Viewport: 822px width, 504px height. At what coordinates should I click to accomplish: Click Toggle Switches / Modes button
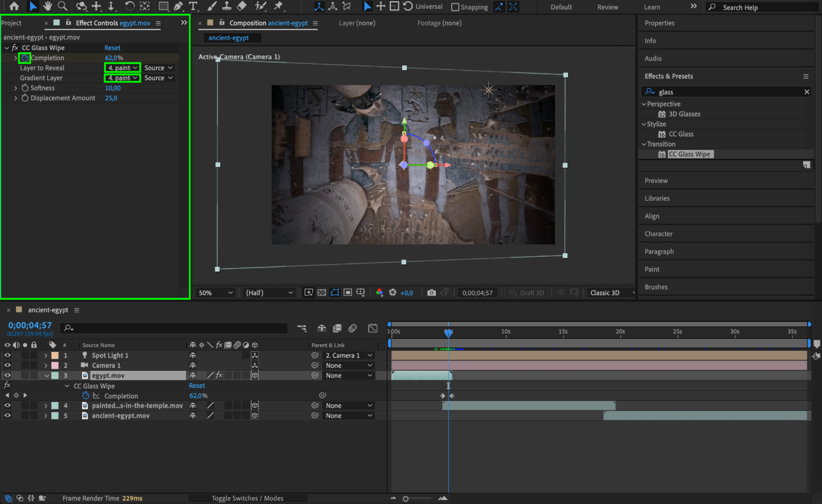tap(247, 498)
